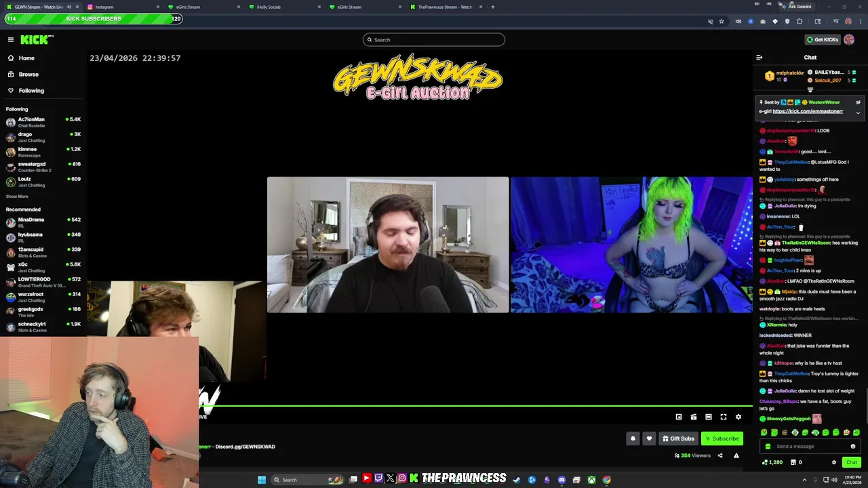Select first Kick emote in quick row

tap(764, 432)
